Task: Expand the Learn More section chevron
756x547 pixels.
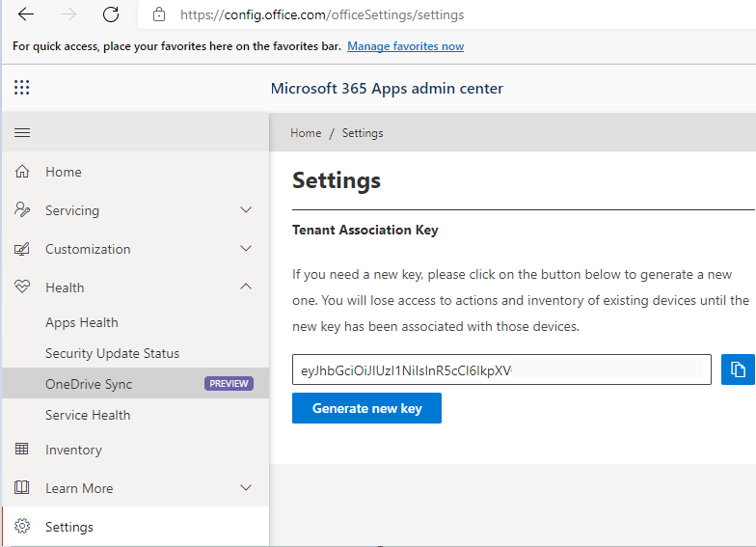Action: [246, 488]
